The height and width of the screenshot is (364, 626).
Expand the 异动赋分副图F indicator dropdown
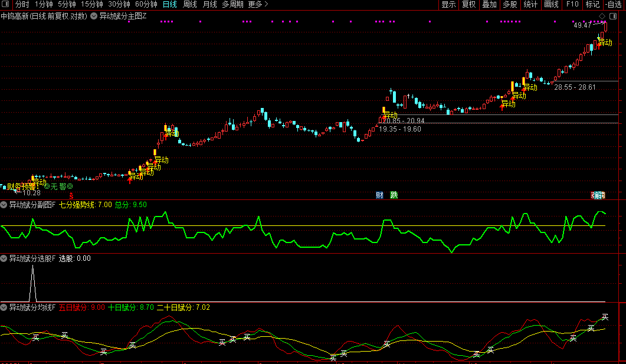[4, 205]
